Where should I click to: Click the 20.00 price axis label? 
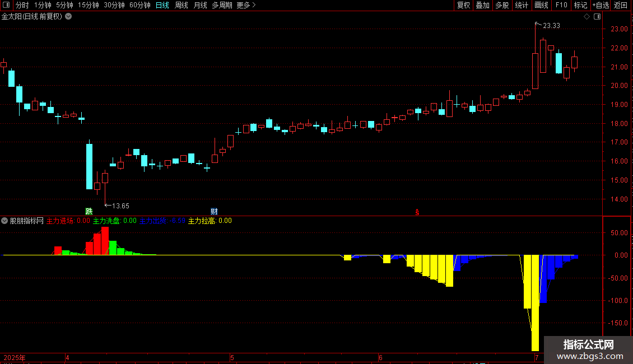(x=619, y=86)
